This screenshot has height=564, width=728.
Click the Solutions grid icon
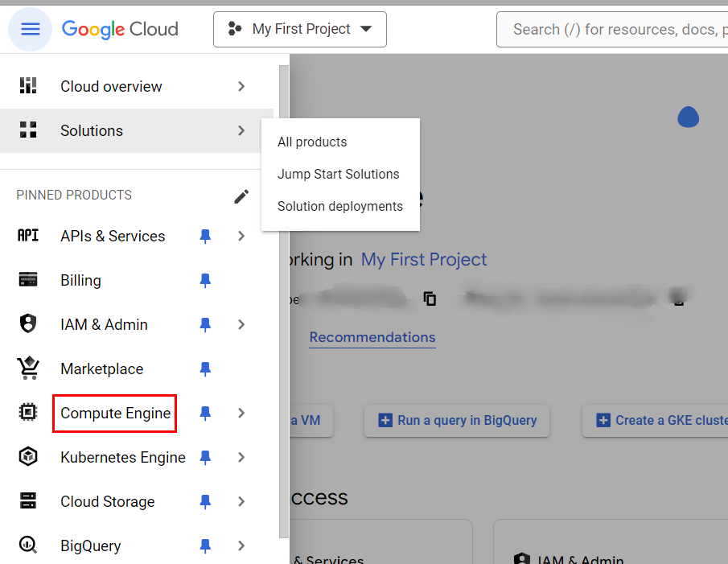(x=28, y=130)
